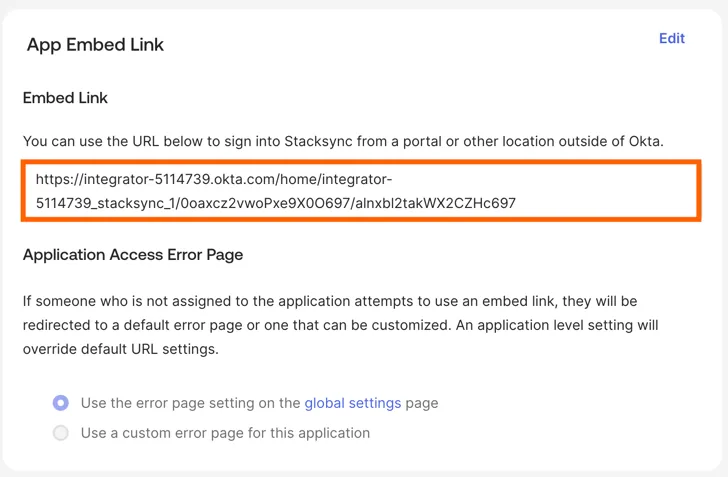Open the global settings link

tap(352, 403)
